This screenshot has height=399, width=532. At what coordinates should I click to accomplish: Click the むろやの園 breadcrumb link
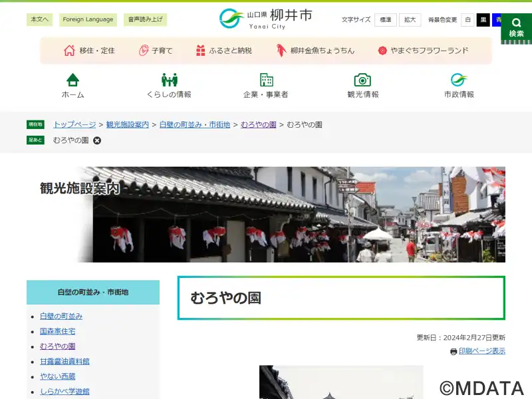pyautogui.click(x=259, y=124)
